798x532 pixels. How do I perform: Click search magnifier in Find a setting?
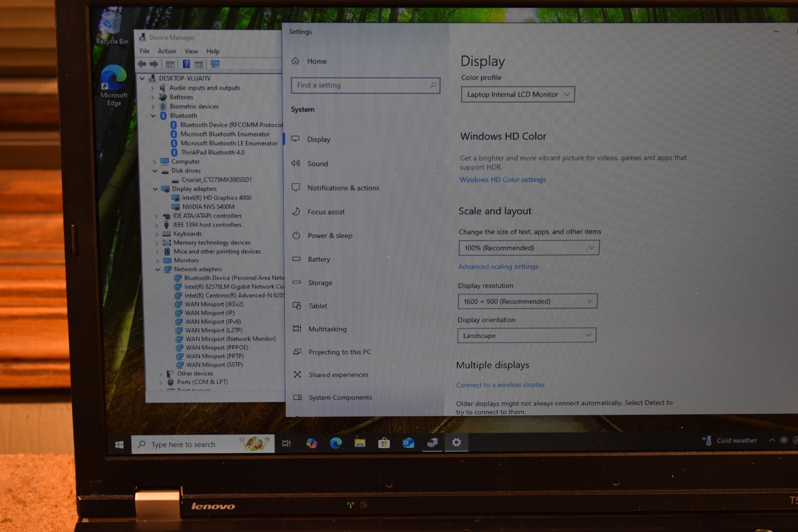432,85
